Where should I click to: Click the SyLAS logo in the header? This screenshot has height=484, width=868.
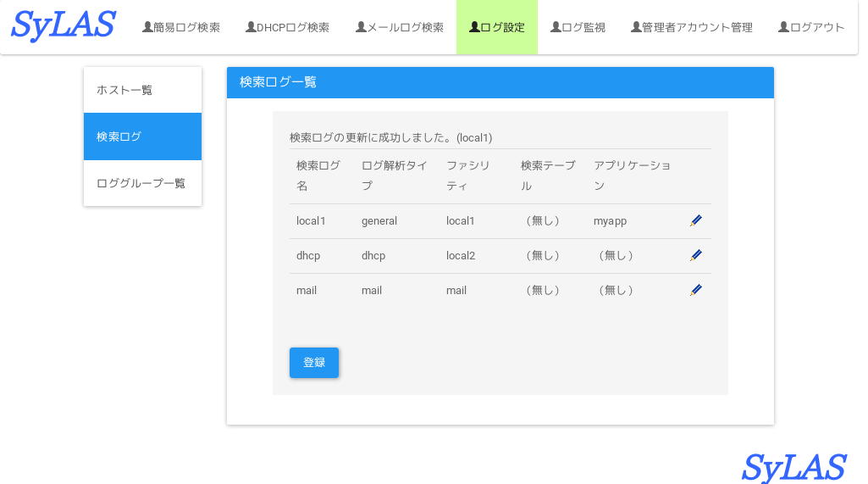(64, 25)
